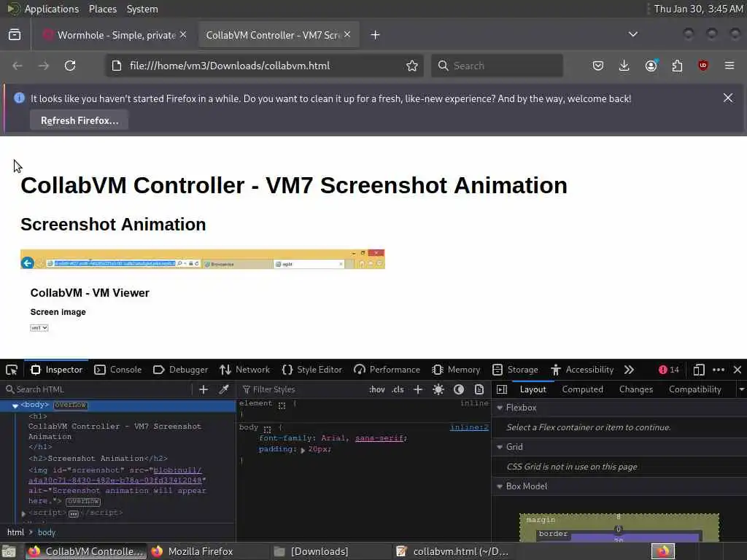This screenshot has height=560, width=747.
Task: Focus the Filter Styles field
Action: 303,389
